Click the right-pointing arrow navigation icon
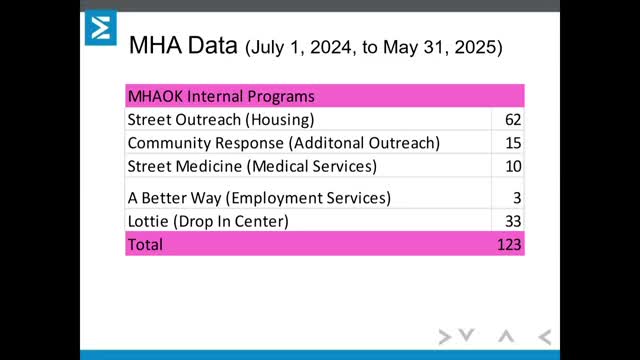Image resolution: width=640 pixels, height=360 pixels. (444, 337)
